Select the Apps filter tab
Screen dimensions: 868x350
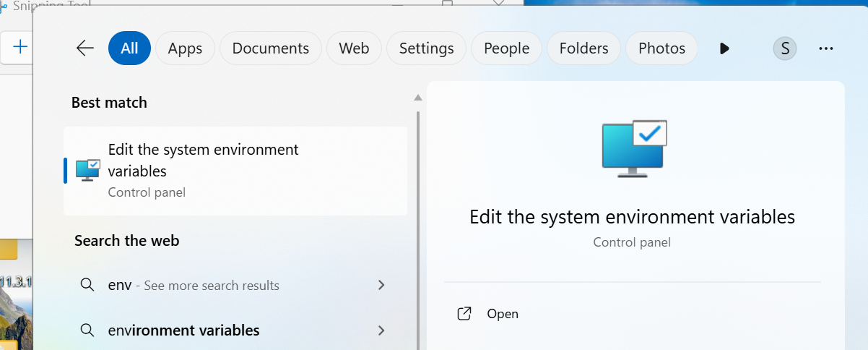point(185,48)
